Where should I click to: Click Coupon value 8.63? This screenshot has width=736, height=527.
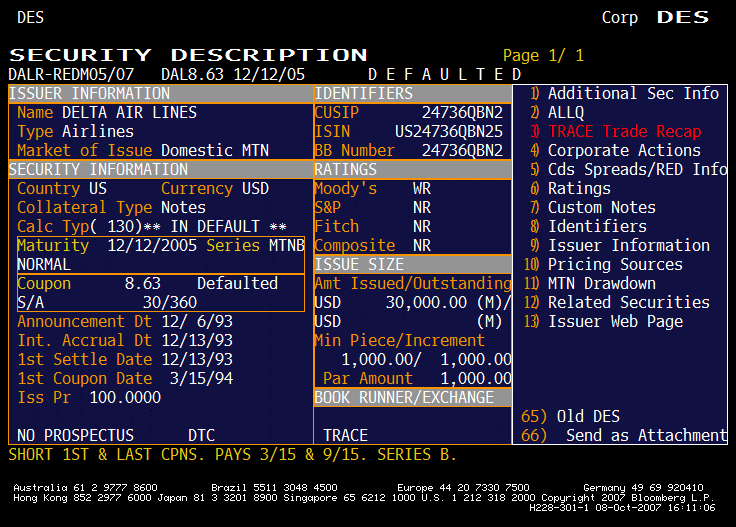[143, 283]
